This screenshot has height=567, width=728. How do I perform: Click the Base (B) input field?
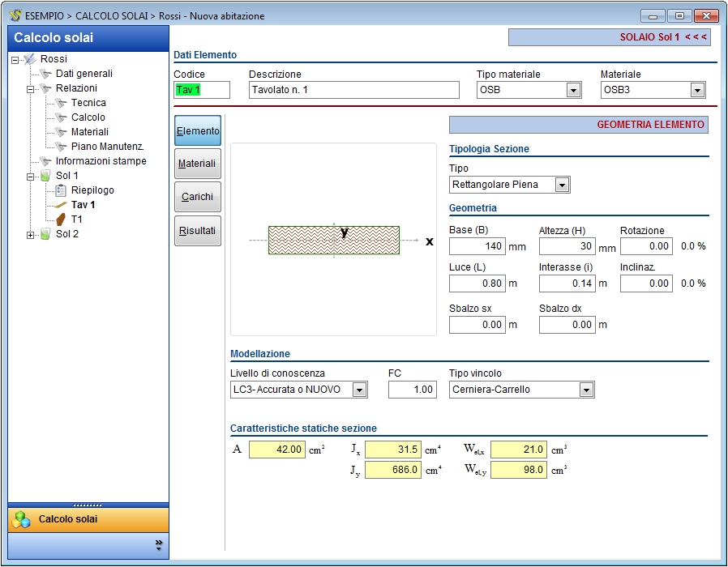pos(477,246)
